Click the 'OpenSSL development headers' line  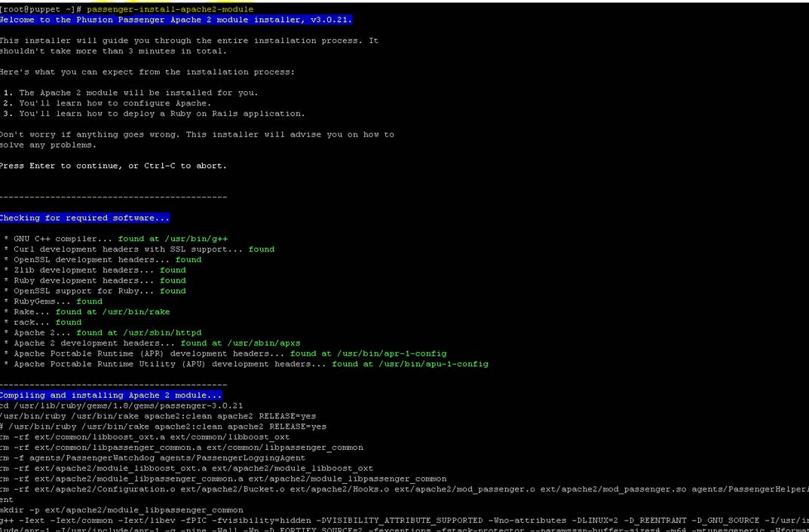(x=103, y=259)
